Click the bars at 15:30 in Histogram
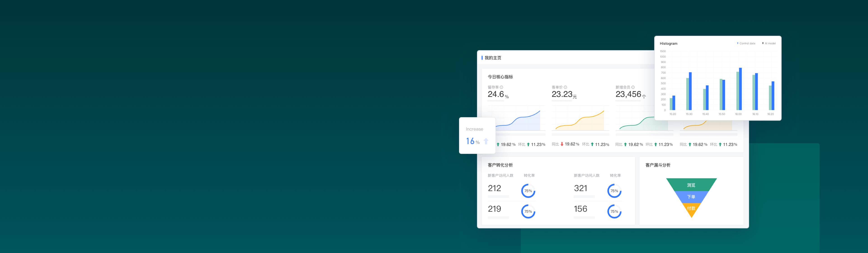Viewport: 868px width, 253px height. 689,91
